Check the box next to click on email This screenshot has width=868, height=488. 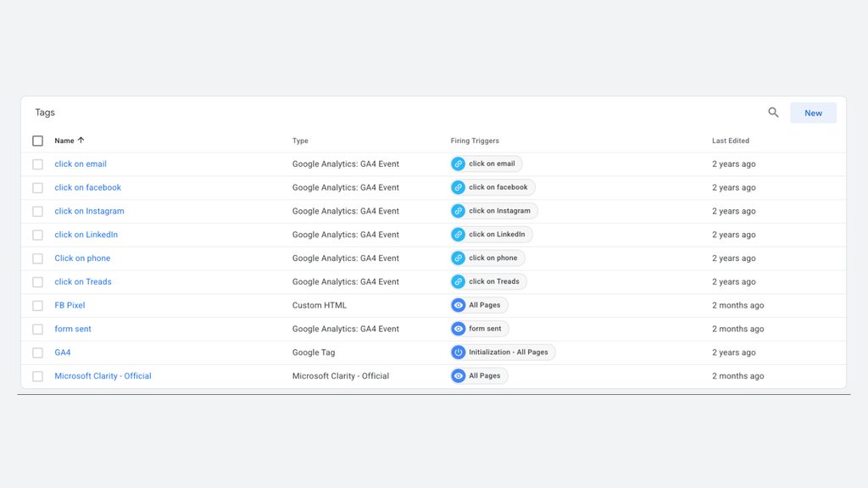click(x=37, y=164)
